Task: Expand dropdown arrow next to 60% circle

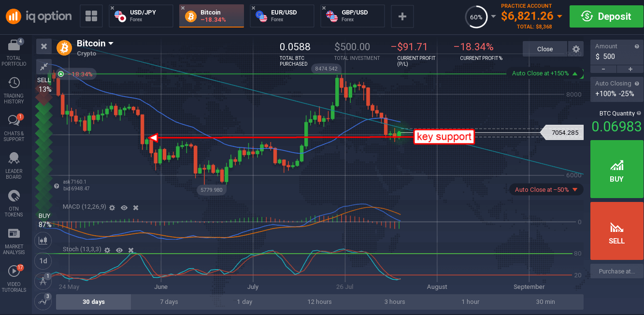Action: [x=493, y=16]
